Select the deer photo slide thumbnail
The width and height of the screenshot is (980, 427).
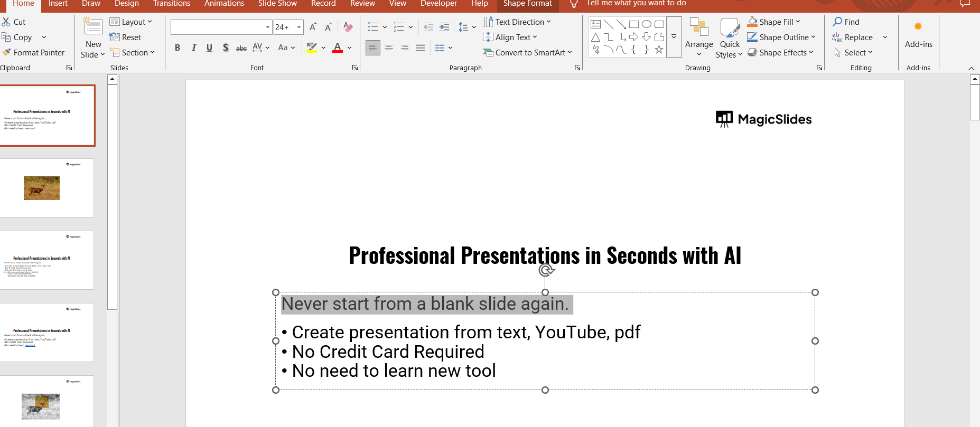point(46,188)
